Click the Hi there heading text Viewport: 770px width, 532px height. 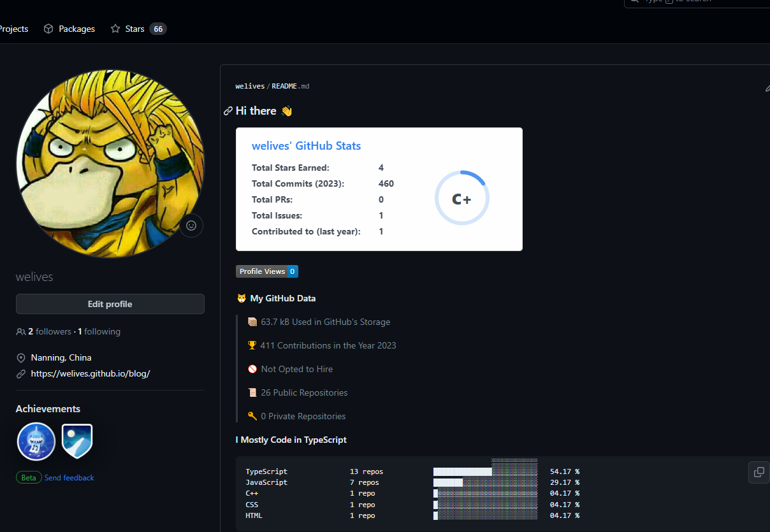(x=256, y=111)
